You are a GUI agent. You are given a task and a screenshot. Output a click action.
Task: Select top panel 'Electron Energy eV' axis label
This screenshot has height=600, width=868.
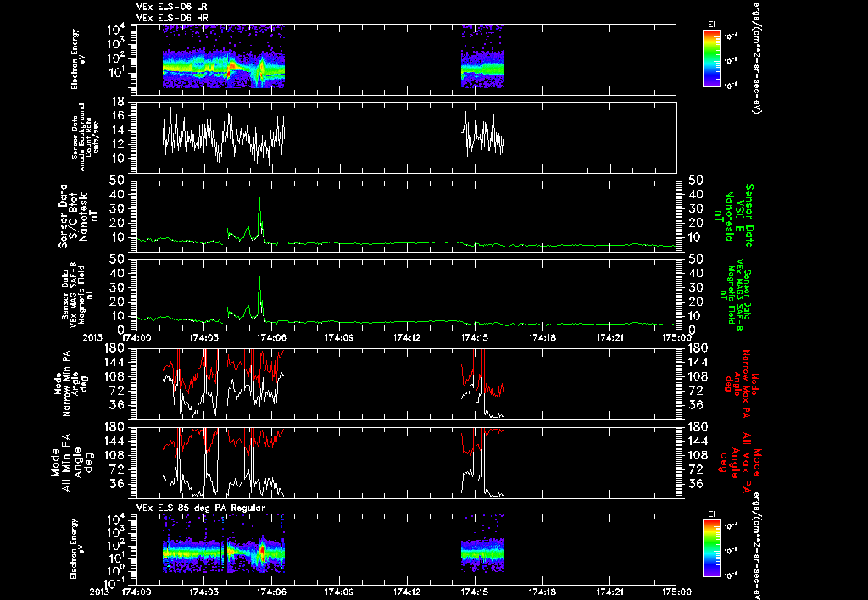point(77,59)
